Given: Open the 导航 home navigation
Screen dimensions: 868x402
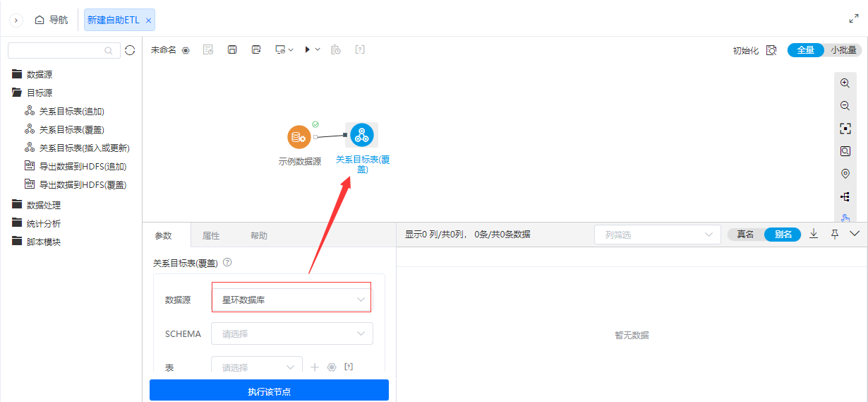Looking at the screenshot, I should (52, 20).
